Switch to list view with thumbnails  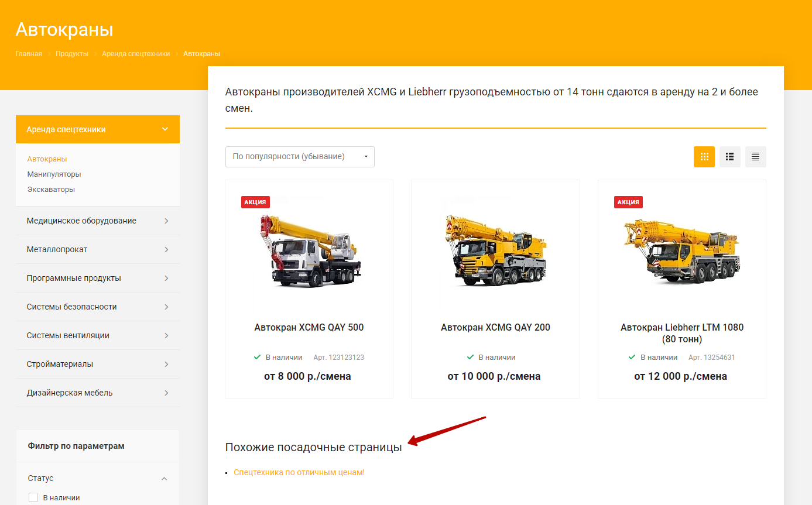[x=730, y=157]
